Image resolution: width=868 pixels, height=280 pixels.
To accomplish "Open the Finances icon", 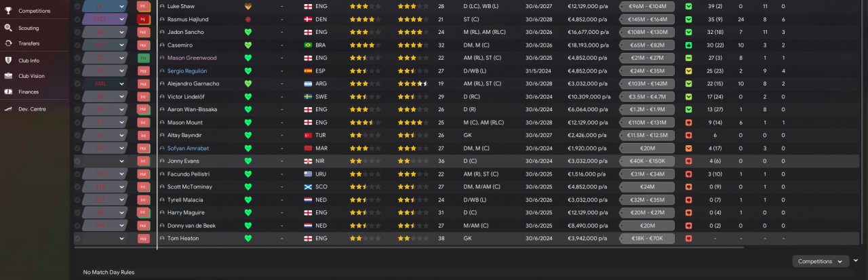I will pyautogui.click(x=9, y=92).
